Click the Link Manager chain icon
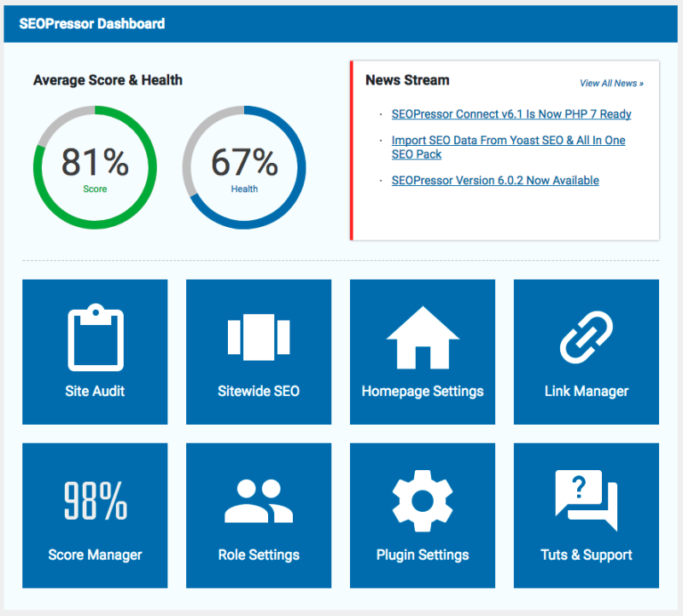The width and height of the screenshot is (683, 616). pos(587,337)
